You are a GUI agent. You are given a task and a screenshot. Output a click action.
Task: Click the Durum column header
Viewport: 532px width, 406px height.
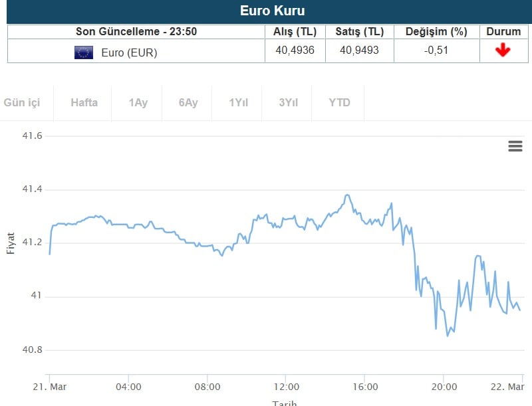[503, 31]
